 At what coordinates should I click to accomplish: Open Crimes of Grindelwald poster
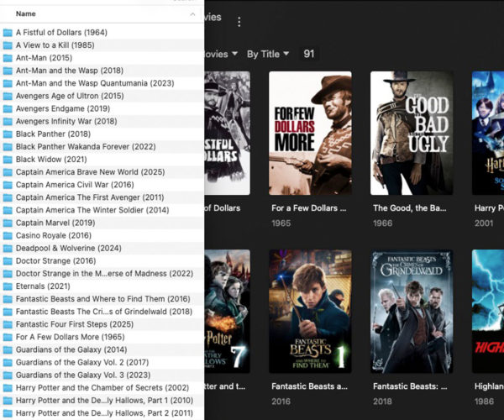pos(412,312)
